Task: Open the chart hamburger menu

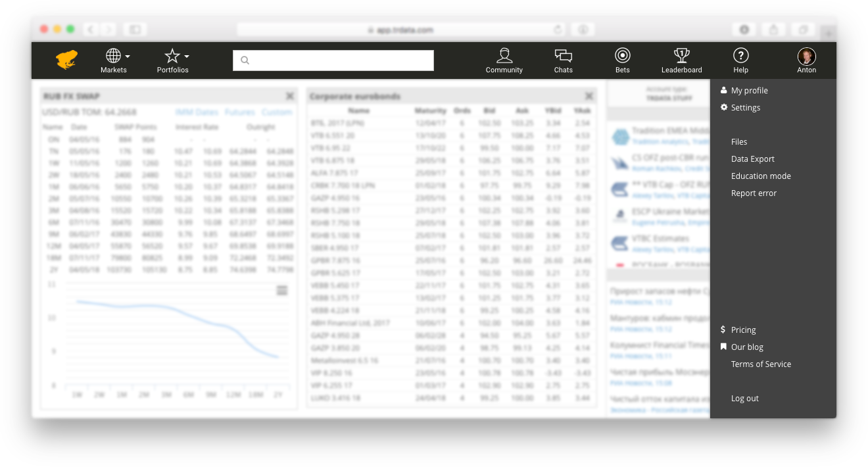Action: pyautogui.click(x=282, y=291)
